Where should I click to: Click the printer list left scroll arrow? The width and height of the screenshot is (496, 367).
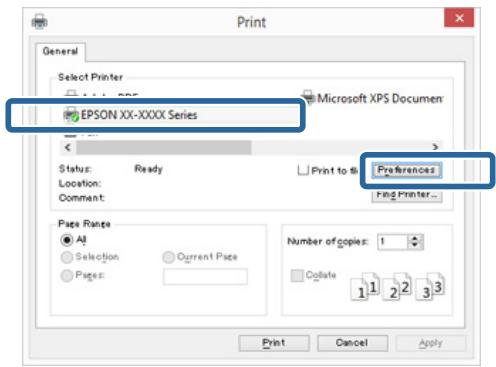[68, 147]
